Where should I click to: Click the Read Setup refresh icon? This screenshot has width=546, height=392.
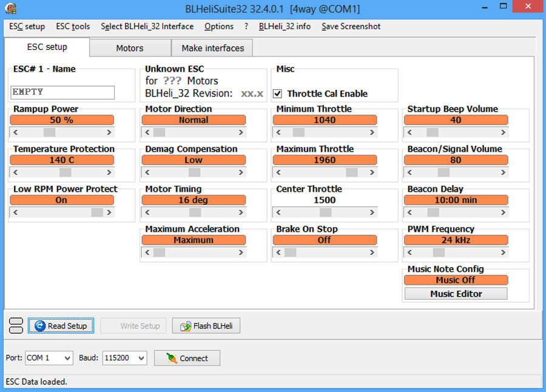tap(40, 326)
